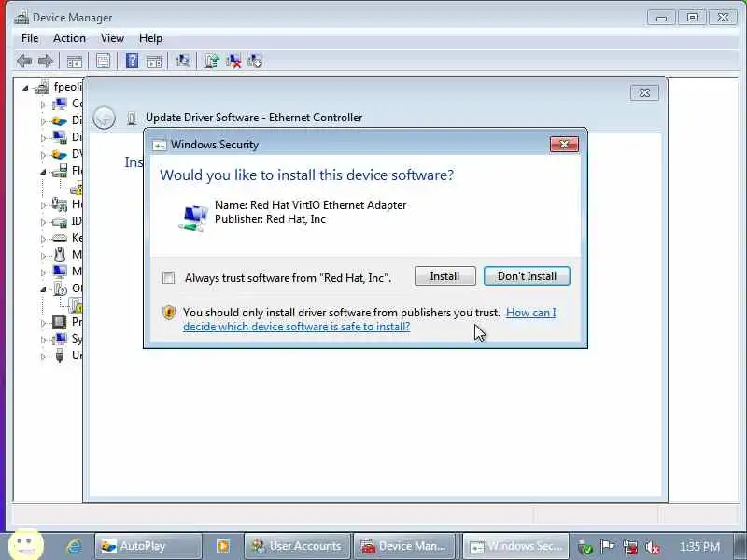The height and width of the screenshot is (560, 747).
Task: Click the Action Center flag tray icon
Action: click(x=607, y=547)
